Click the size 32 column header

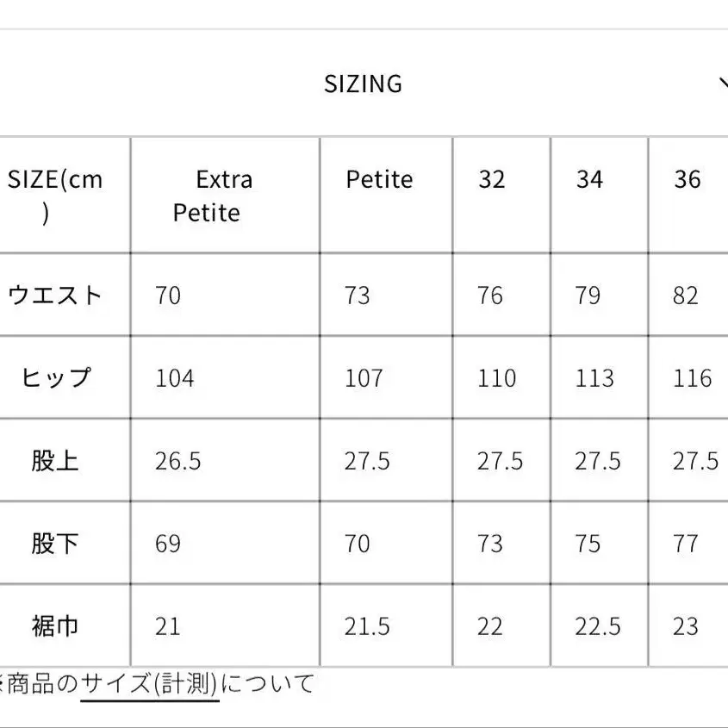pos(492,180)
